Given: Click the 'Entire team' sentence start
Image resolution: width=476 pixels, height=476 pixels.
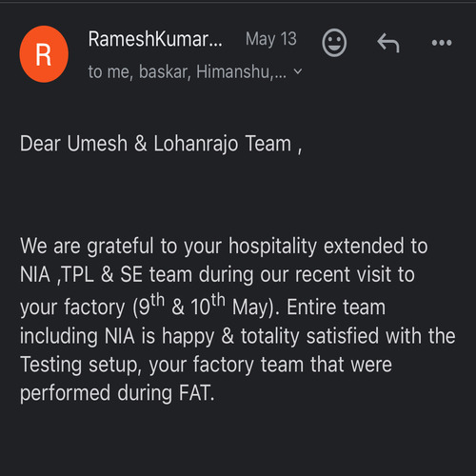Looking at the screenshot, I should coord(336,307).
